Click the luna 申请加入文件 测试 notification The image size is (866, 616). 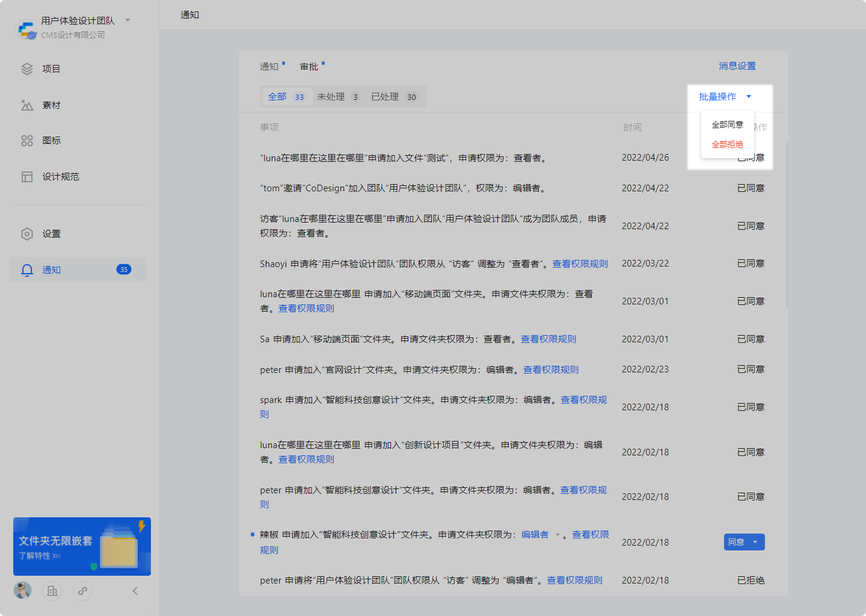coord(404,158)
